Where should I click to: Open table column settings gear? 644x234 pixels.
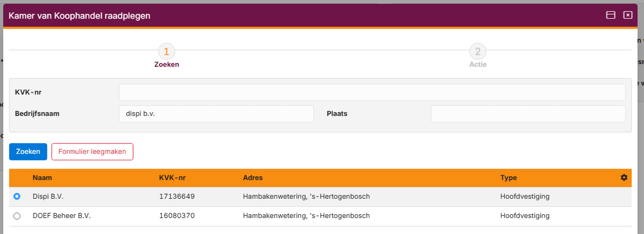tap(624, 177)
